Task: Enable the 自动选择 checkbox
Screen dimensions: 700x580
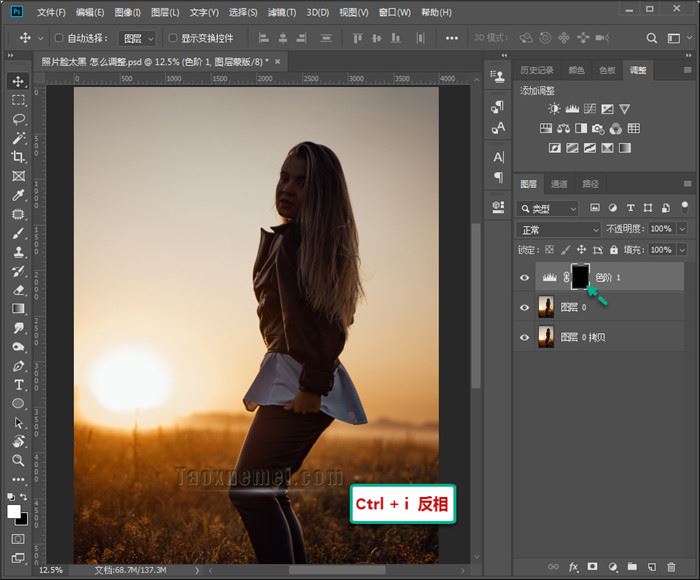Action: coord(59,38)
